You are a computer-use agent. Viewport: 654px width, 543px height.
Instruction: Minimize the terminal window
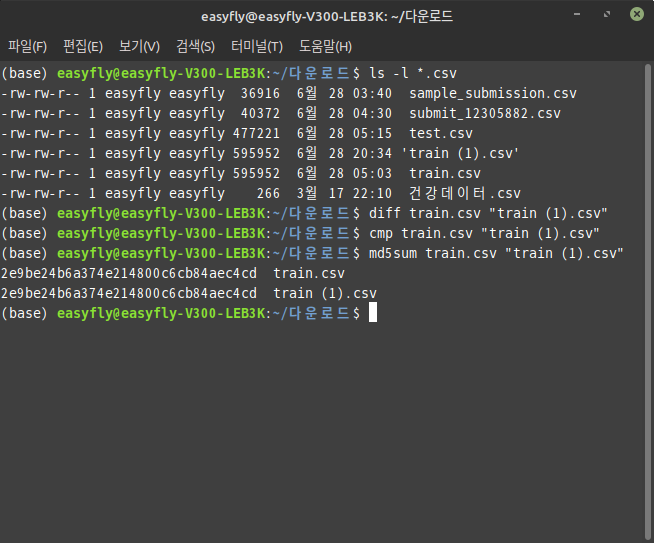click(x=577, y=14)
